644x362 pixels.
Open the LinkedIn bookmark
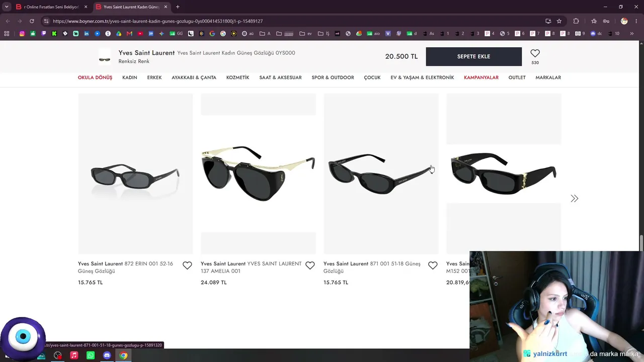tap(87, 34)
